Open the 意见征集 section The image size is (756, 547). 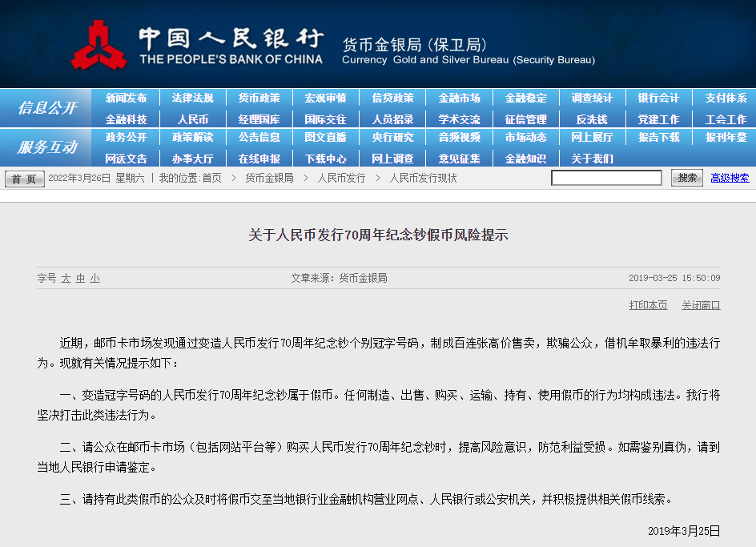click(459, 159)
